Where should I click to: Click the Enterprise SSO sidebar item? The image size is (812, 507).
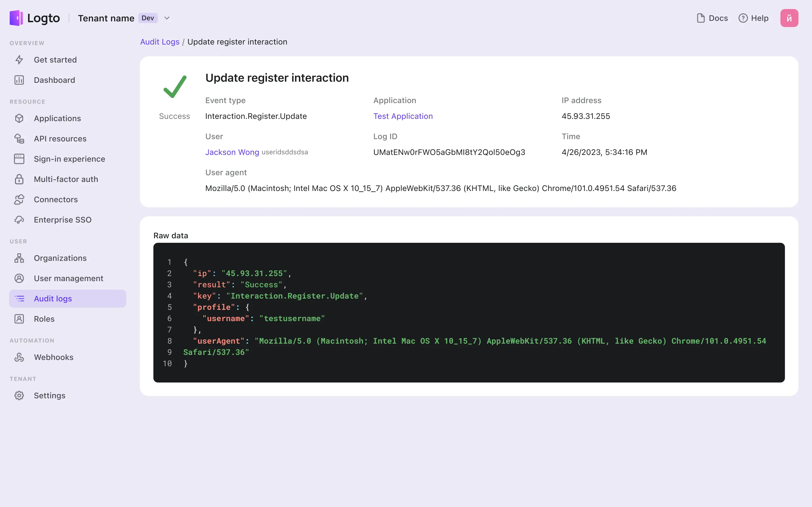(x=63, y=220)
